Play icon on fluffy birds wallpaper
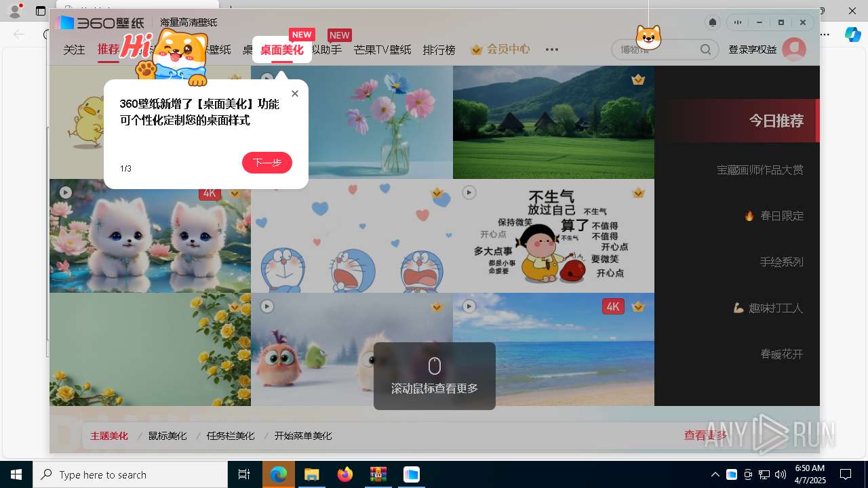 click(x=267, y=306)
